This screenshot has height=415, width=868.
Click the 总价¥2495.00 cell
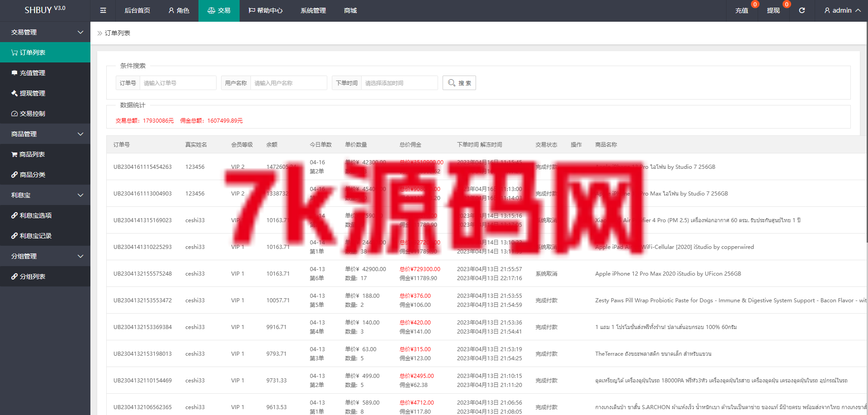pyautogui.click(x=417, y=376)
